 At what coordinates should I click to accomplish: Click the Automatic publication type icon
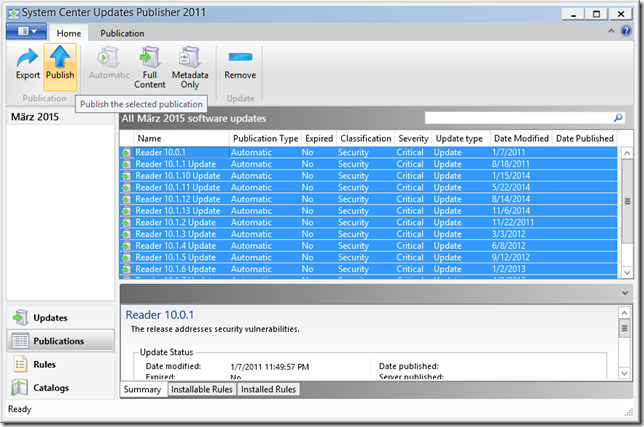coord(109,57)
